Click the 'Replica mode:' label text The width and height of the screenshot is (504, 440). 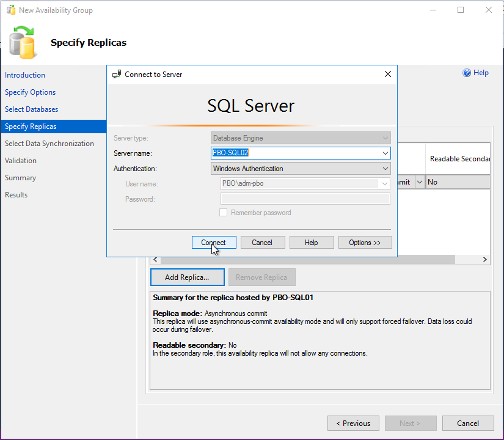(x=177, y=313)
